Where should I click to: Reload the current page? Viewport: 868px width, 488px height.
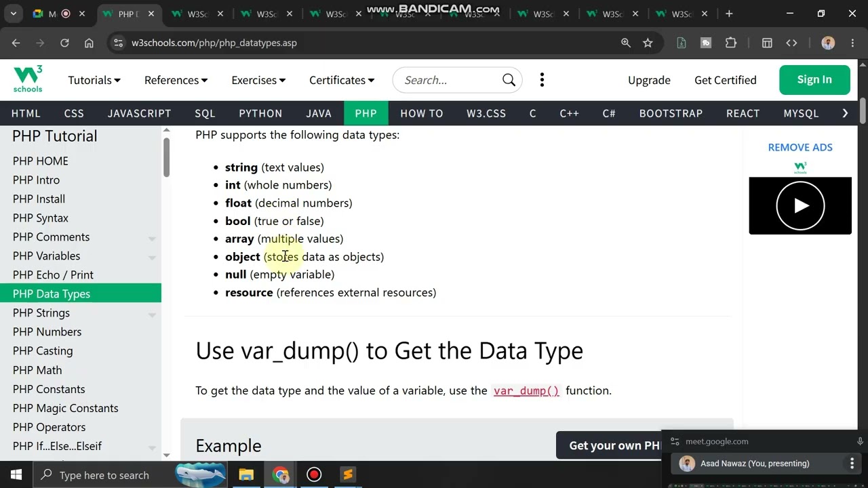coord(64,43)
